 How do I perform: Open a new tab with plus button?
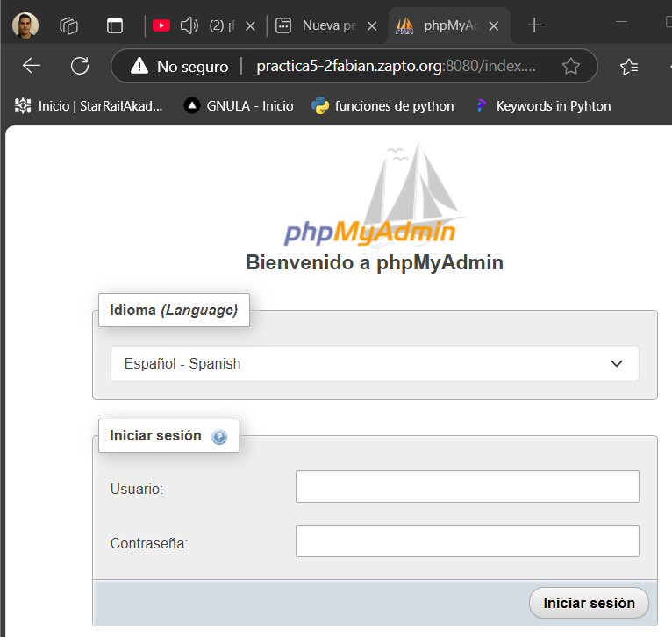point(533,25)
